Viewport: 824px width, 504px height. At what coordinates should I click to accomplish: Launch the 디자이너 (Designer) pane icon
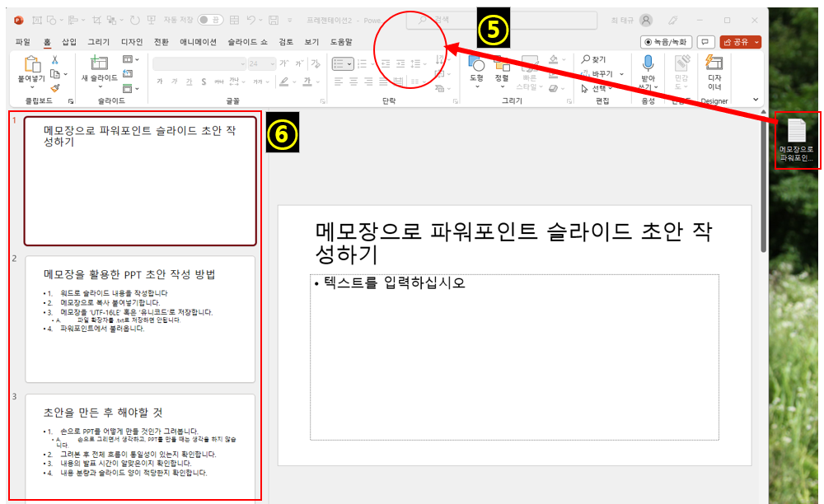pyautogui.click(x=715, y=64)
